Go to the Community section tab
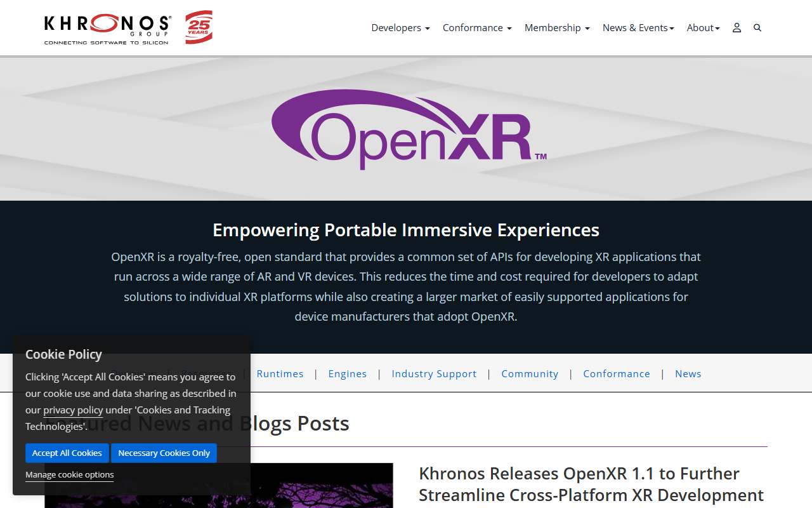The height and width of the screenshot is (508, 812). (530, 374)
